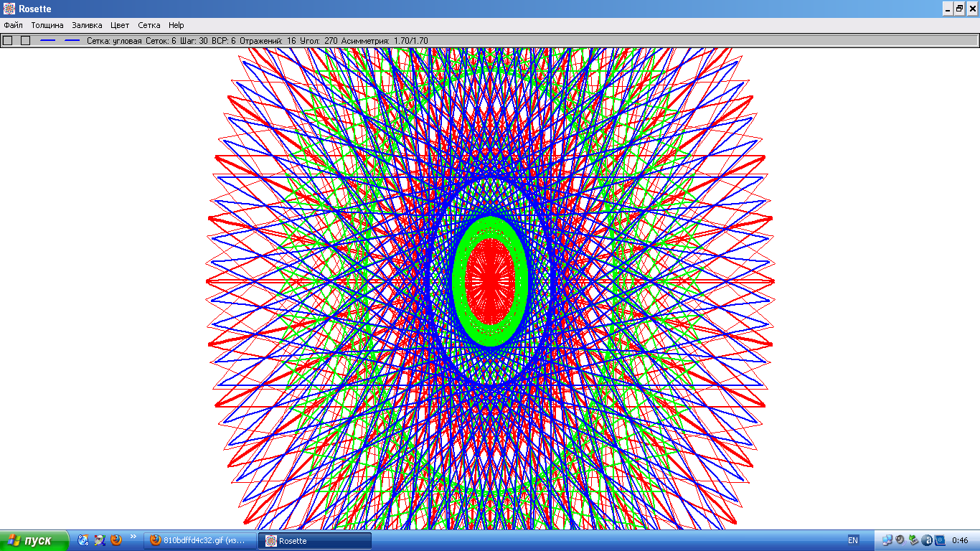This screenshot has width=980, height=551.
Task: Close the Rosette window
Action: tap(971, 9)
